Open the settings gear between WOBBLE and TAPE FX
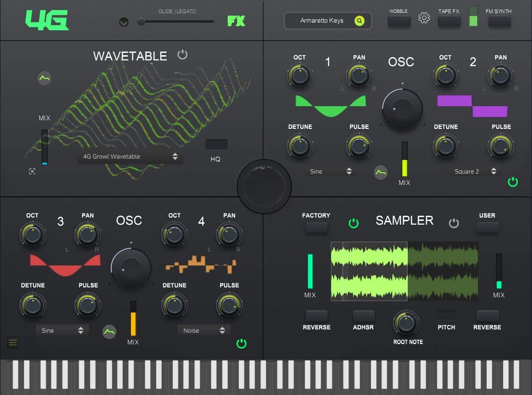The width and height of the screenshot is (532, 395). [424, 17]
